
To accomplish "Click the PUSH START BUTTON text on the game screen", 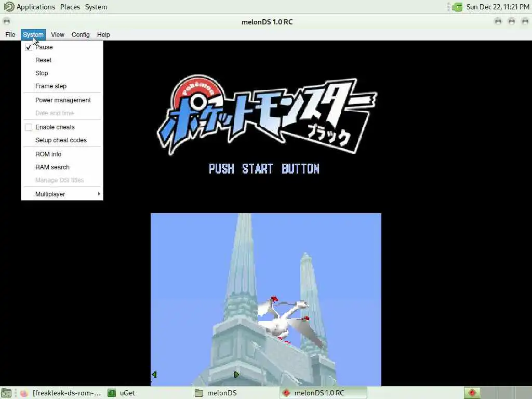I will click(x=264, y=169).
